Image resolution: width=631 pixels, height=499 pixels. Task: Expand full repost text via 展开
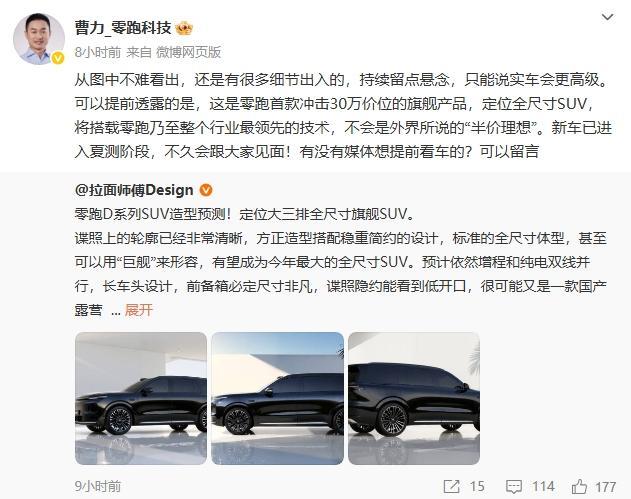click(139, 310)
